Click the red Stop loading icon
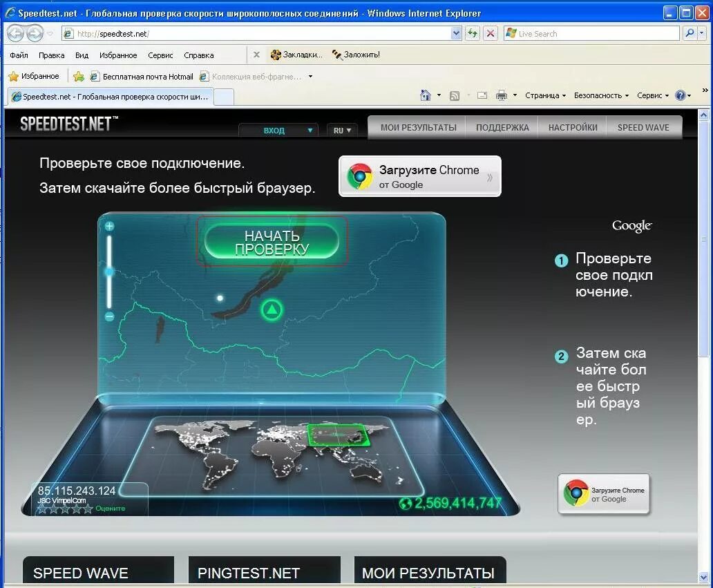This screenshot has width=713, height=588. tap(491, 33)
